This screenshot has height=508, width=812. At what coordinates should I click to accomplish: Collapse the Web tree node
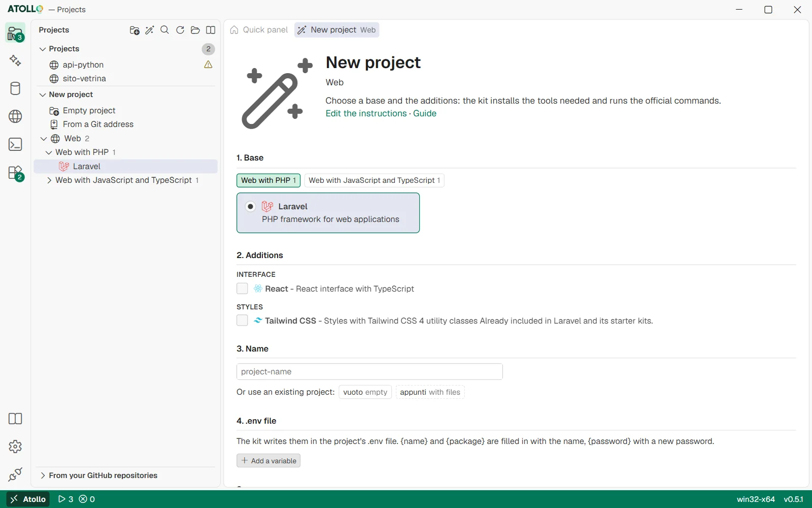(44, 139)
